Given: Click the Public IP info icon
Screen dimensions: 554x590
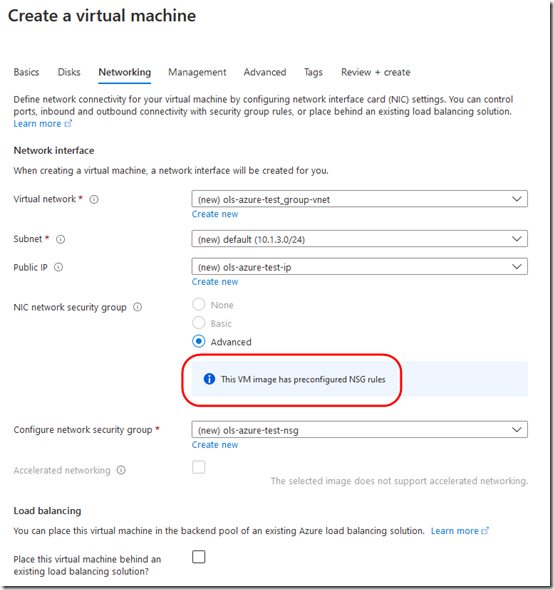Looking at the screenshot, I should point(58,267).
